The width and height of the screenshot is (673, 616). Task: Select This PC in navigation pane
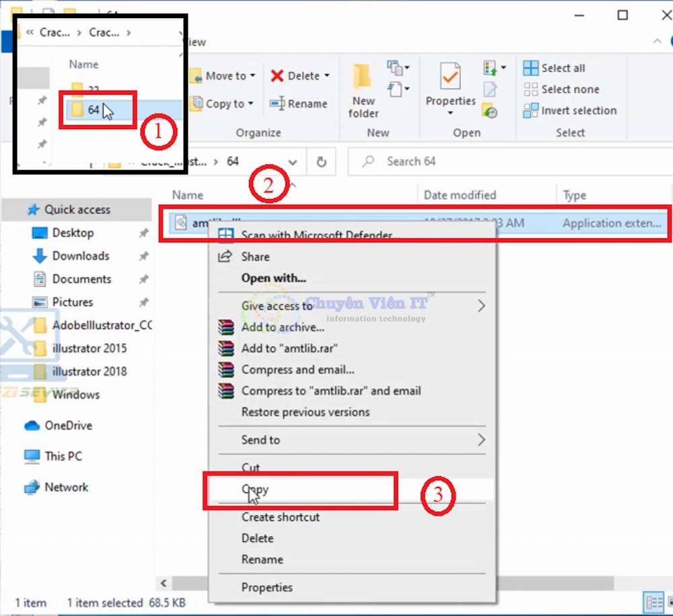(x=63, y=456)
